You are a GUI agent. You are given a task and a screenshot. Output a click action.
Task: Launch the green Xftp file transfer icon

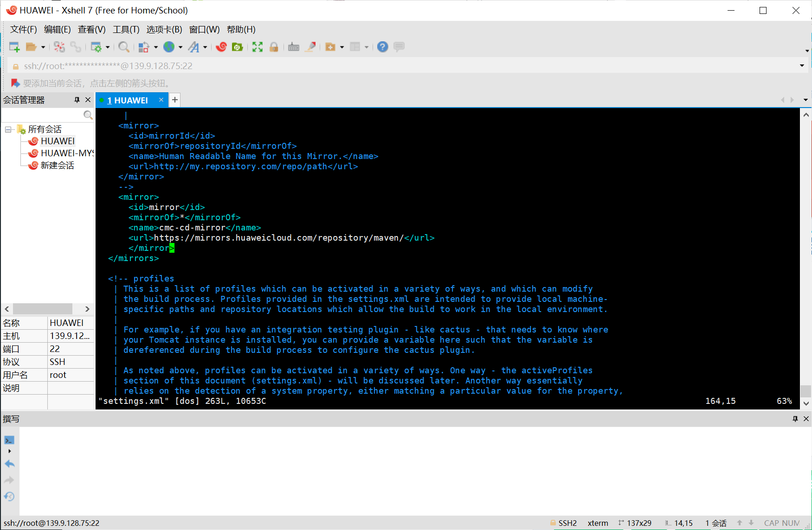238,47
